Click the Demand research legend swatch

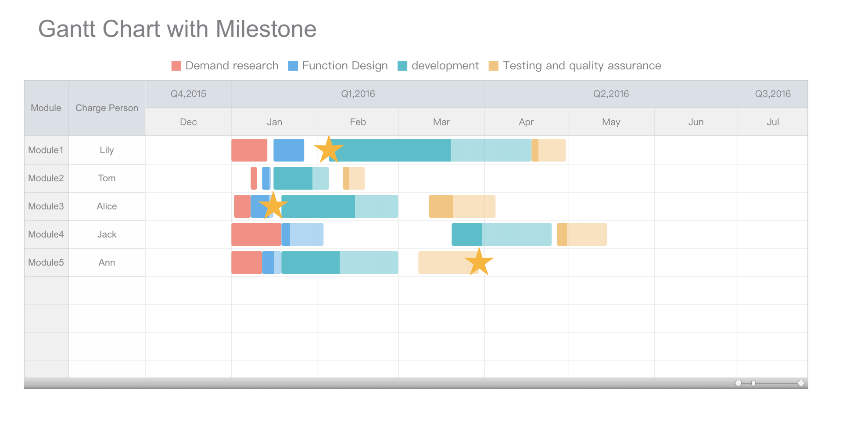pyautogui.click(x=176, y=66)
